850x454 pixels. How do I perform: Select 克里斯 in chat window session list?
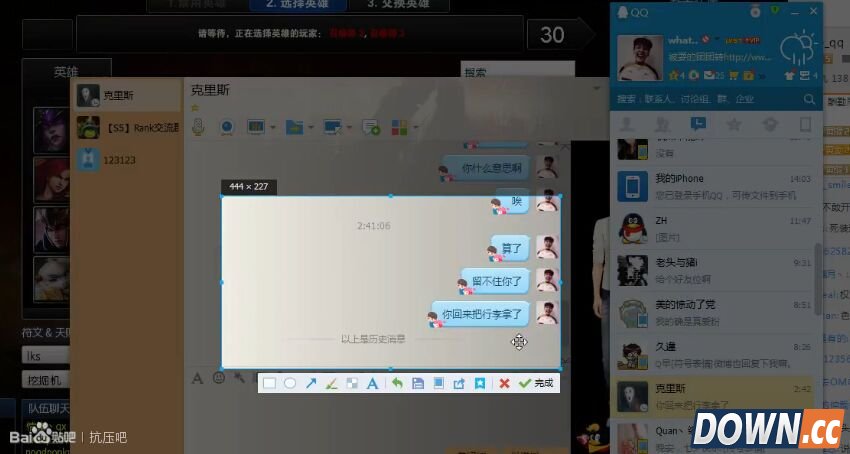point(127,95)
